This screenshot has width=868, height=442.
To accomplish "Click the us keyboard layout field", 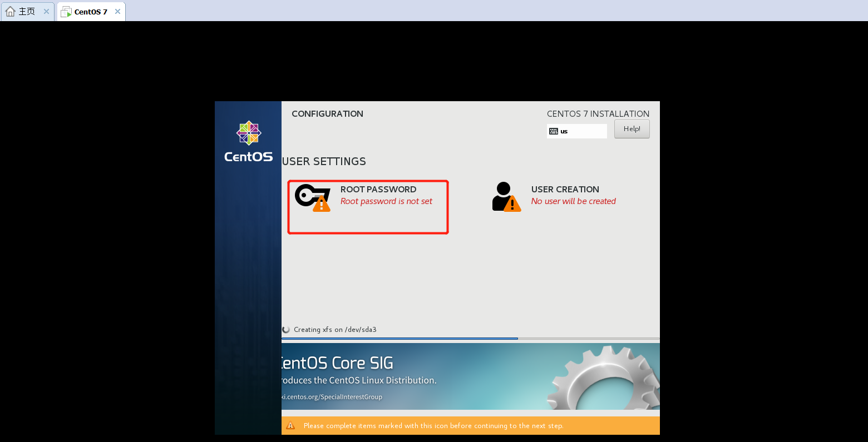I will 577,131.
